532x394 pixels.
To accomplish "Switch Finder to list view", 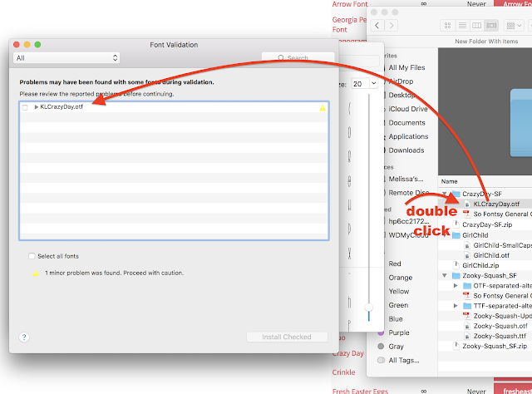I will pos(462,26).
